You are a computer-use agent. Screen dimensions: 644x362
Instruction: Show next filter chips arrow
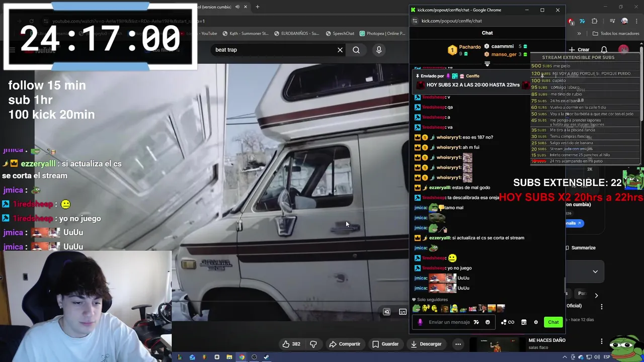(596, 295)
